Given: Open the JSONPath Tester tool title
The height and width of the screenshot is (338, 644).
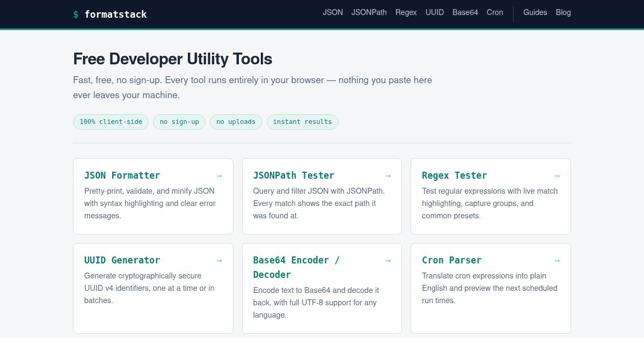Looking at the screenshot, I should 294,175.
